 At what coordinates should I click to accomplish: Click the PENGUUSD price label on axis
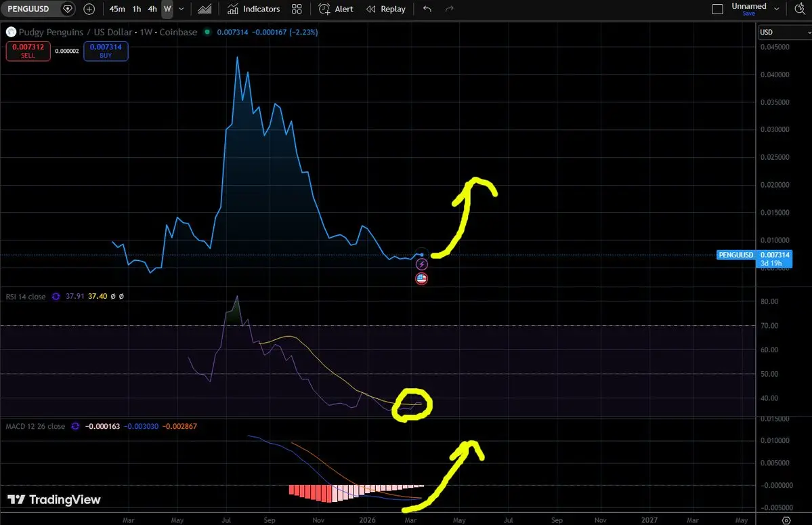tap(736, 255)
